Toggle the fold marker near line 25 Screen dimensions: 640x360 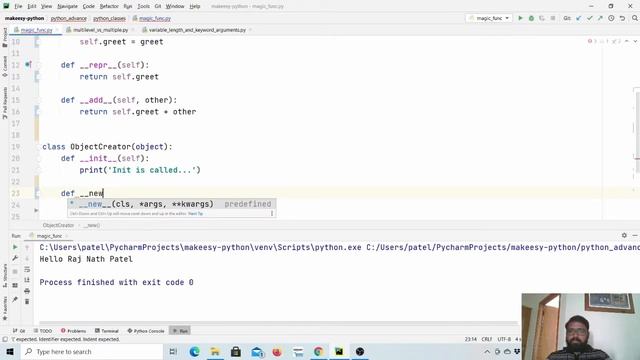click(36, 211)
